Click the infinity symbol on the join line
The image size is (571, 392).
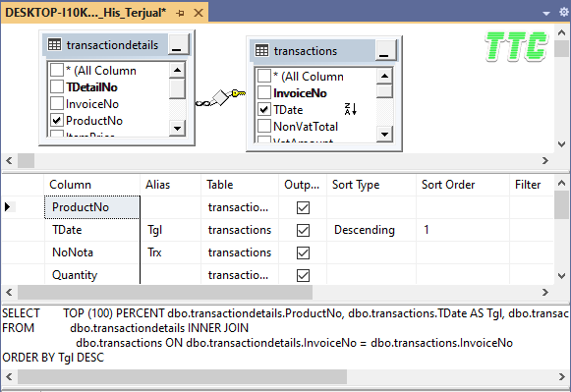202,104
